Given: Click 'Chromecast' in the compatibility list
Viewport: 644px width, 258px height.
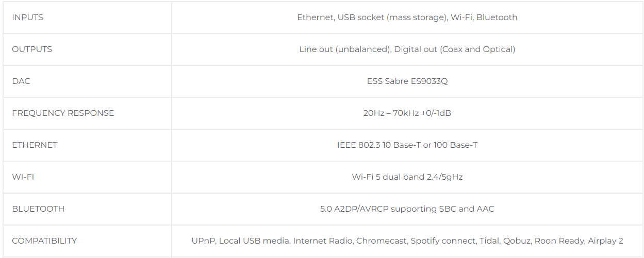Looking at the screenshot, I should point(381,241).
